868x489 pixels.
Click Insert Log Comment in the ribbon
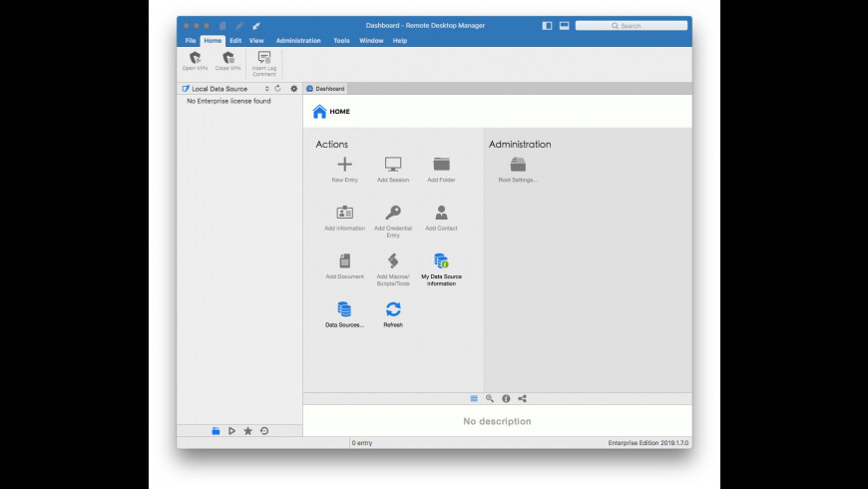(x=264, y=59)
